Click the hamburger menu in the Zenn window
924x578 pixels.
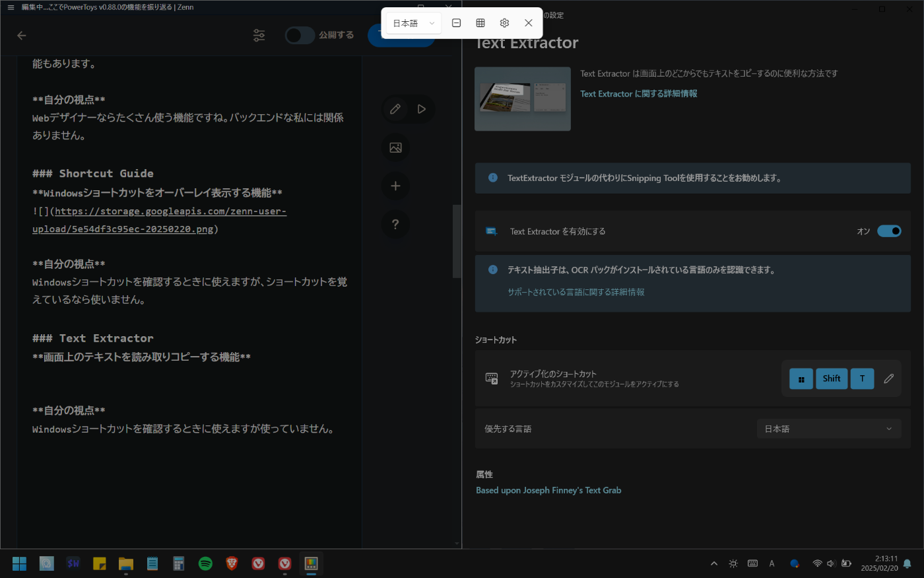[11, 7]
